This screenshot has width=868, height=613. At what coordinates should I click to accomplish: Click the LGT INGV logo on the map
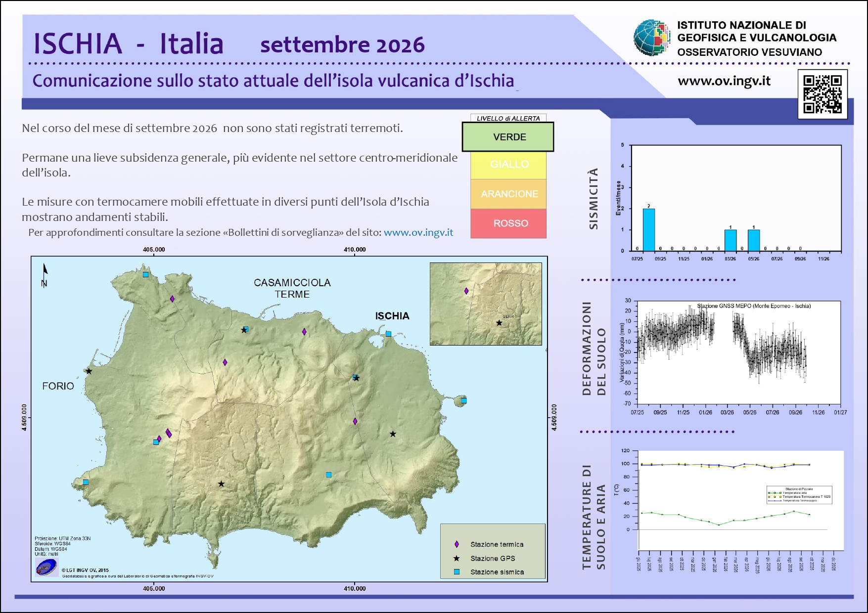(x=46, y=567)
